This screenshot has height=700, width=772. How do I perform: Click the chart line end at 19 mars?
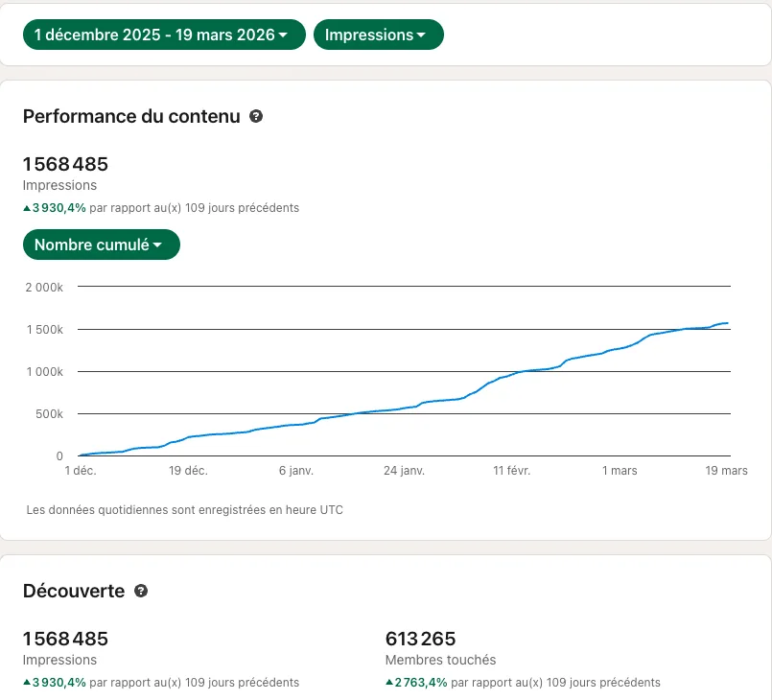point(727,323)
